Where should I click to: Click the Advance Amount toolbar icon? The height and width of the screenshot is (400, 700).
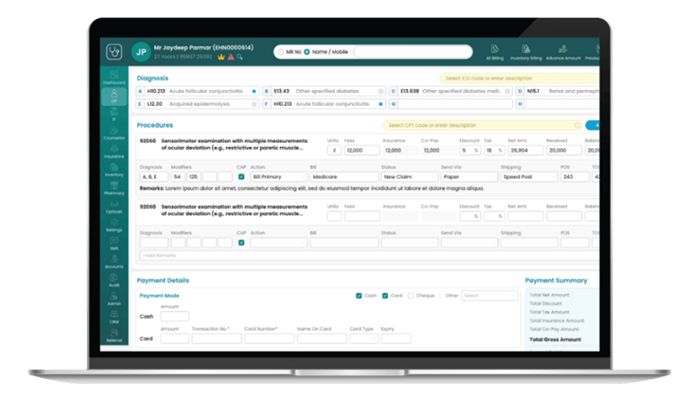coord(563,52)
